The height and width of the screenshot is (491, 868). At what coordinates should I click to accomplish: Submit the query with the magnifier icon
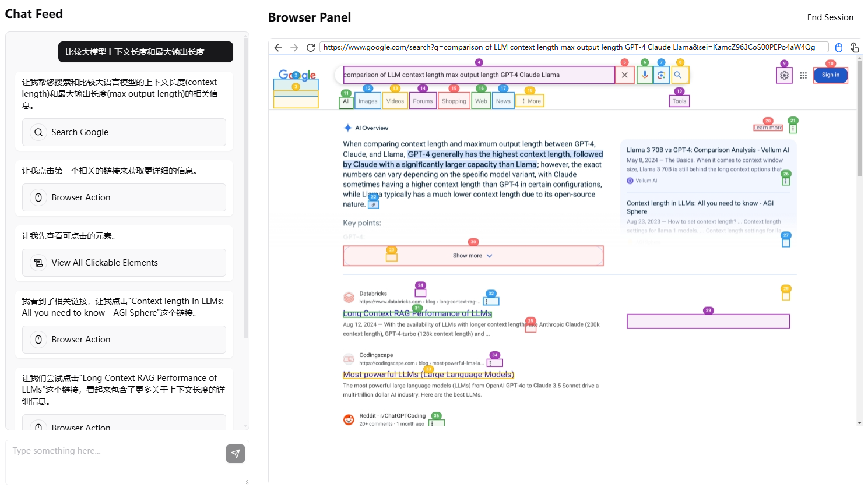[x=678, y=75]
